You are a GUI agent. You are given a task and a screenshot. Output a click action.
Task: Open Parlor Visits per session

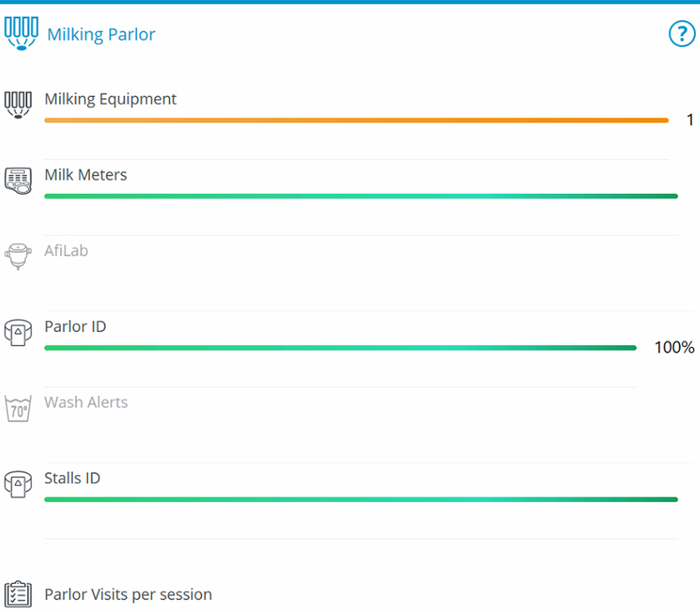click(x=128, y=595)
